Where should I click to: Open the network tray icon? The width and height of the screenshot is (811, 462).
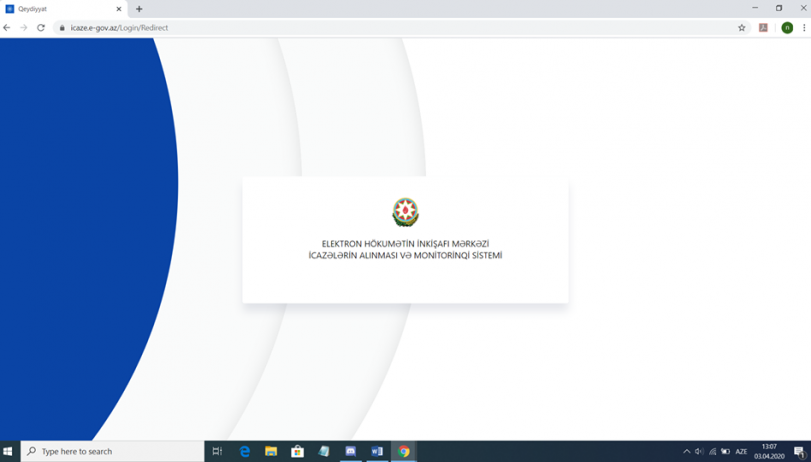pos(713,451)
